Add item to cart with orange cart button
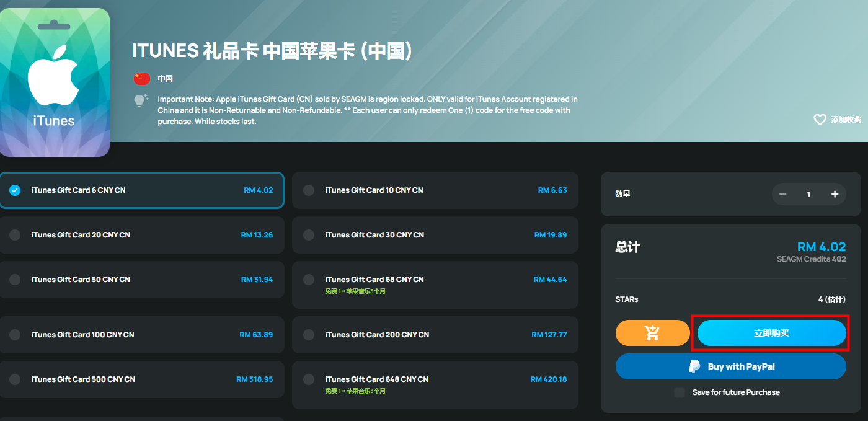This screenshot has height=421, width=868. (x=652, y=333)
